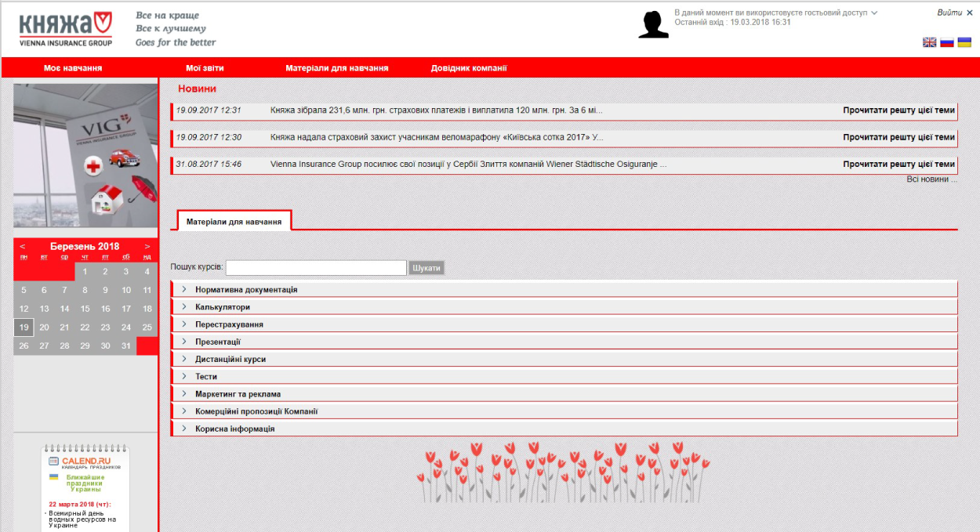Open Матеріали для навчання in the red menu bar
This screenshot has height=532, width=980.
tap(337, 68)
